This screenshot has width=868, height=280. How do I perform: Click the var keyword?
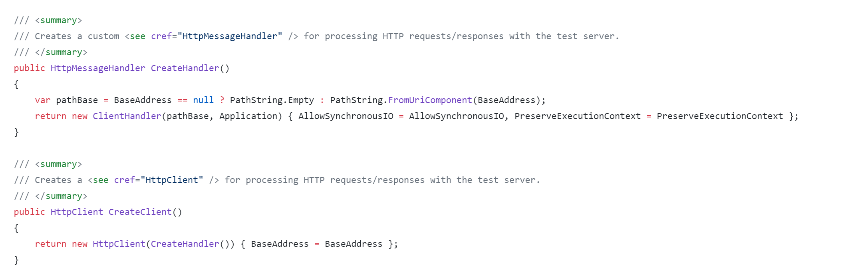(x=43, y=100)
